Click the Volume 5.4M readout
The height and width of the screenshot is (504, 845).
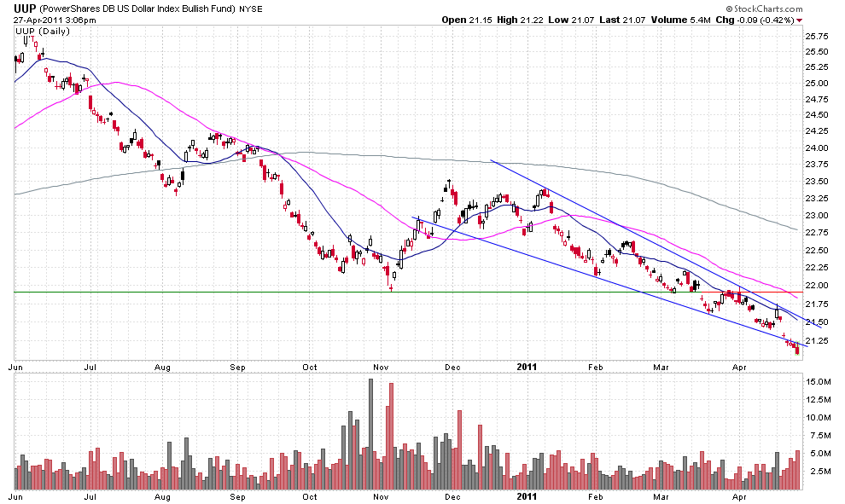(x=679, y=20)
